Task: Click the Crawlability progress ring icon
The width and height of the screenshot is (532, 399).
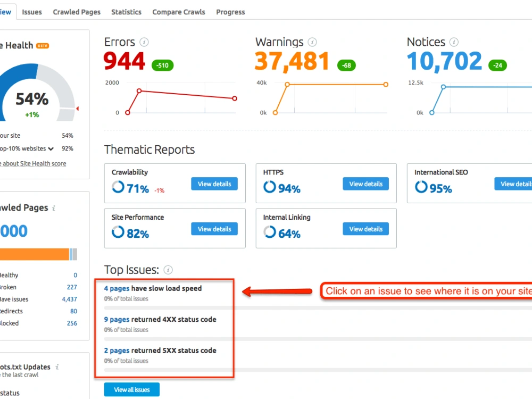Action: coord(118,187)
